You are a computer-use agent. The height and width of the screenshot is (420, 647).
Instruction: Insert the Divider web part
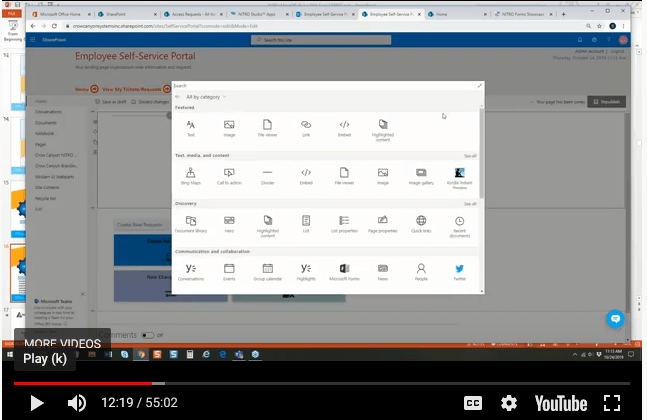point(267,176)
